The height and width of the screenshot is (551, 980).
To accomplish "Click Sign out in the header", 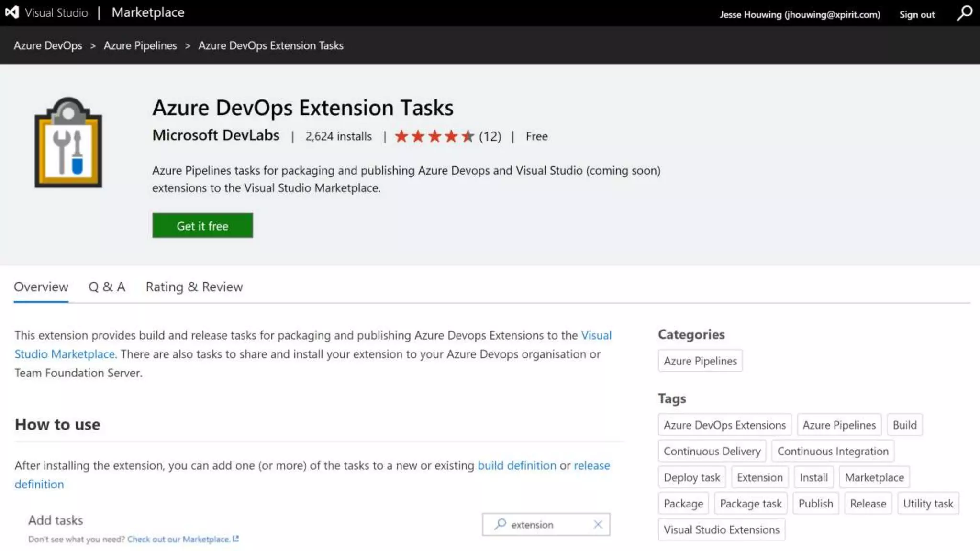I will [x=916, y=14].
